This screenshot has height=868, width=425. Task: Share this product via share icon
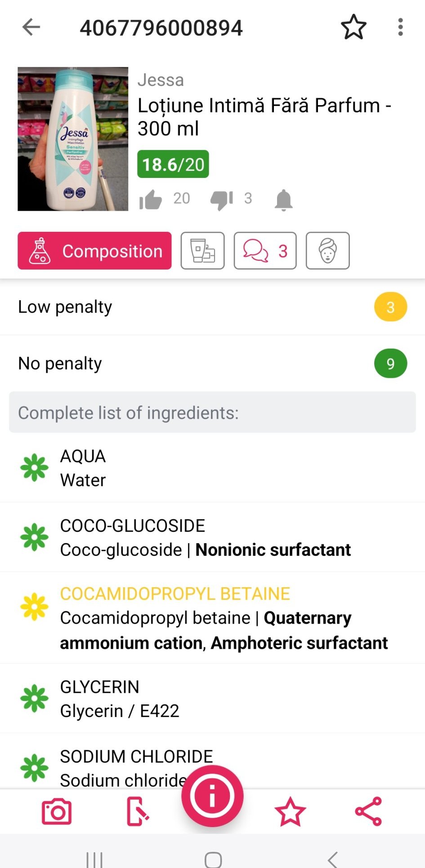368,812
